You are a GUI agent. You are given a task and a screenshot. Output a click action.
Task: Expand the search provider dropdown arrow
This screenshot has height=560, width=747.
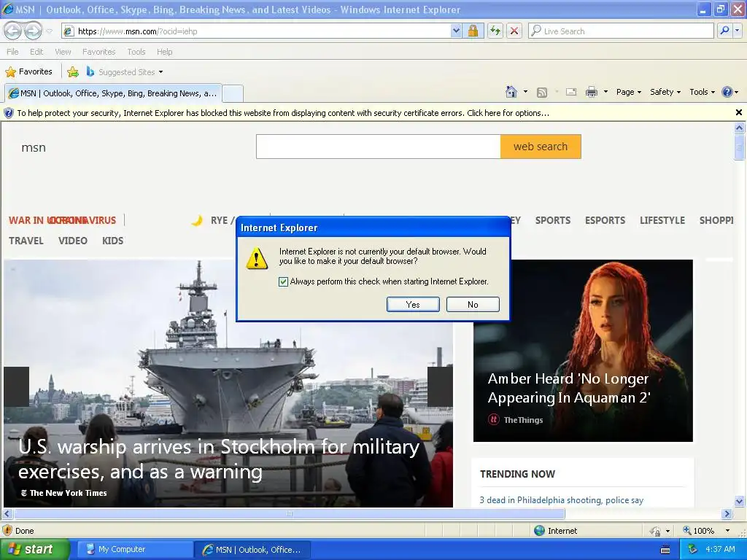[738, 31]
